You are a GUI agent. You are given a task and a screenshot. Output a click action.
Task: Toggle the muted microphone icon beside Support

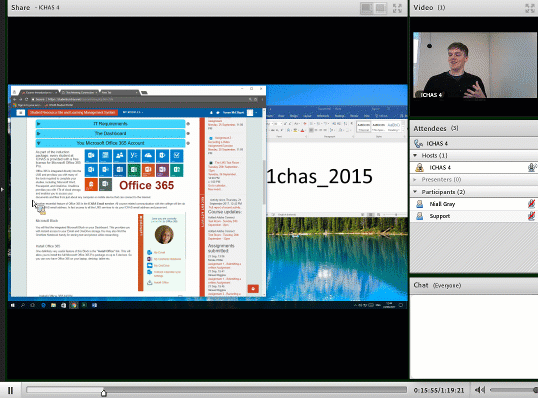(x=531, y=216)
